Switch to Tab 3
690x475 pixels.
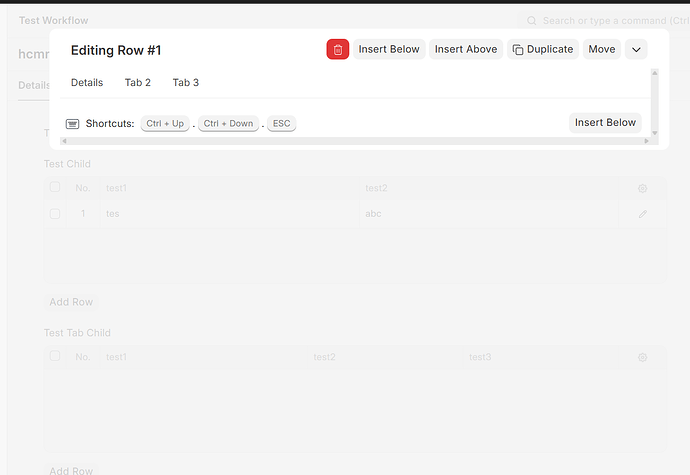coord(185,82)
